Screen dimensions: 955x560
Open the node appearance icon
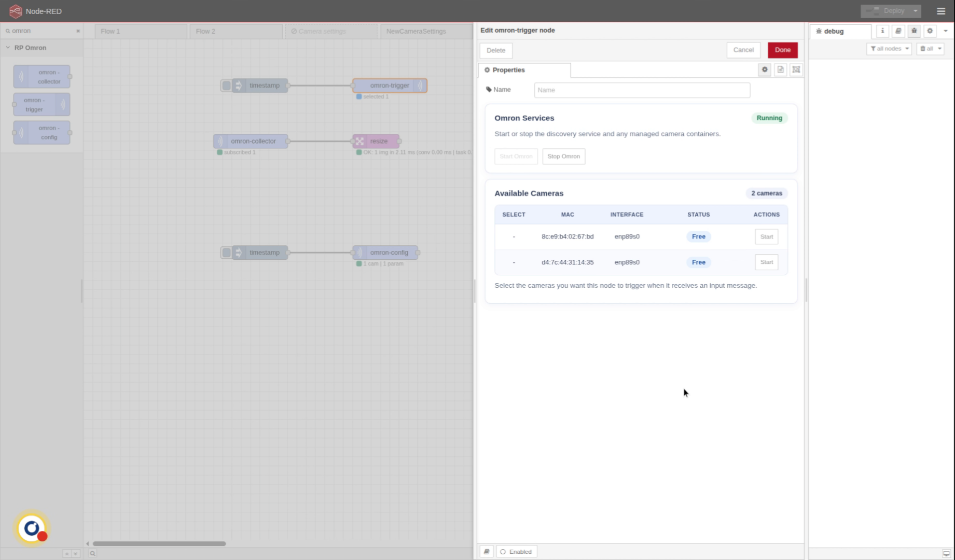point(796,69)
